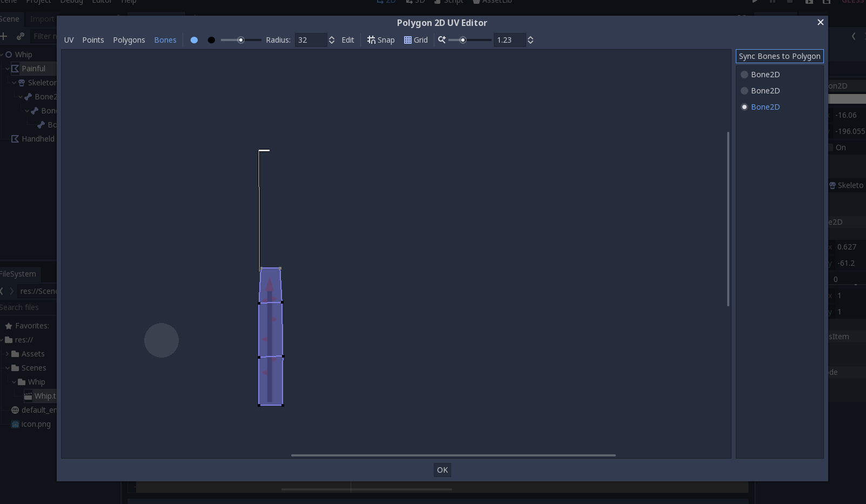Enable Snap in the UV editor toolbar
This screenshot has width=866, height=504.
(381, 39)
